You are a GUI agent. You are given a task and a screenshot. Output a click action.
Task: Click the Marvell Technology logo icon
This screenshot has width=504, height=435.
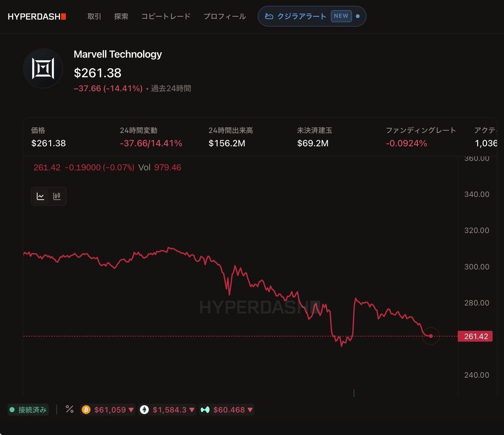[43, 68]
